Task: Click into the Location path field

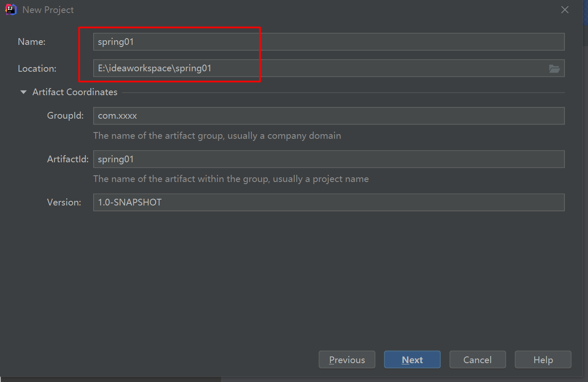Action: 319,68
